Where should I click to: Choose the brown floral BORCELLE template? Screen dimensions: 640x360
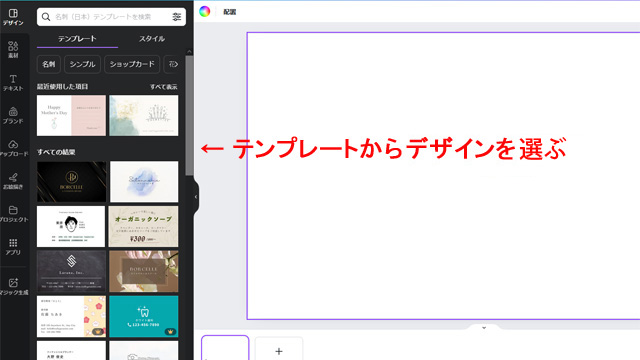pos(144,271)
